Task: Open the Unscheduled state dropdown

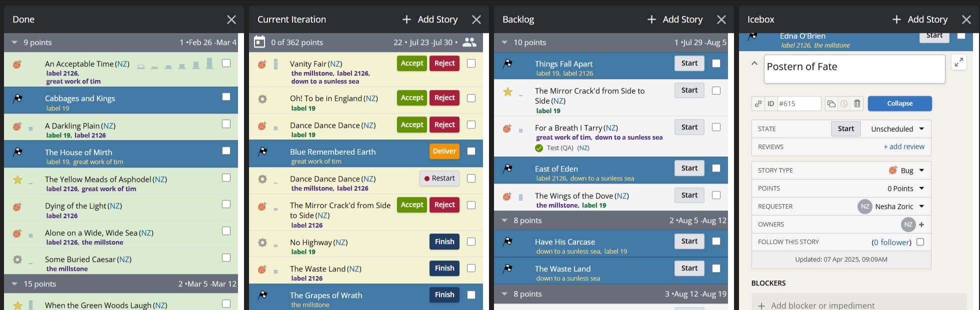Action: tap(897, 128)
